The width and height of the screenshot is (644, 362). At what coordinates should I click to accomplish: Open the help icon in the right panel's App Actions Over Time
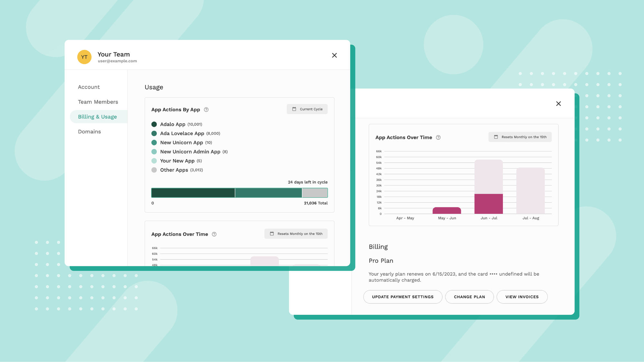[438, 137]
